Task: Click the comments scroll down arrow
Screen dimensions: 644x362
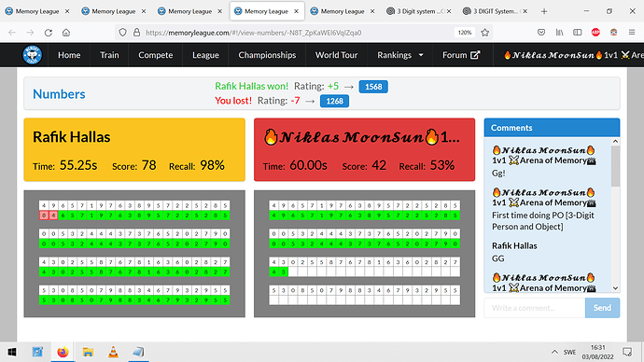Action: [x=615, y=288]
